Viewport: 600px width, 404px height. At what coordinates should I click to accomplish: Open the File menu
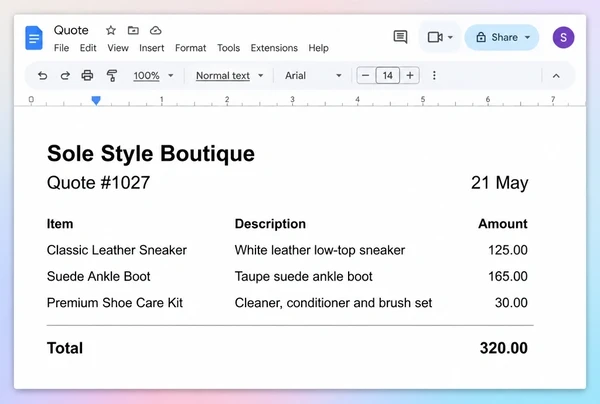[61, 48]
